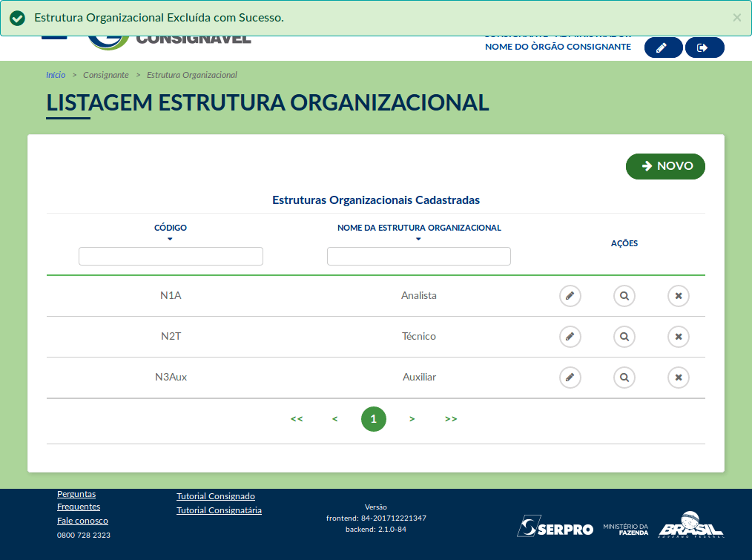Viewport: 752px width, 560px height.
Task: Click the NOVO button
Action: pos(665,166)
